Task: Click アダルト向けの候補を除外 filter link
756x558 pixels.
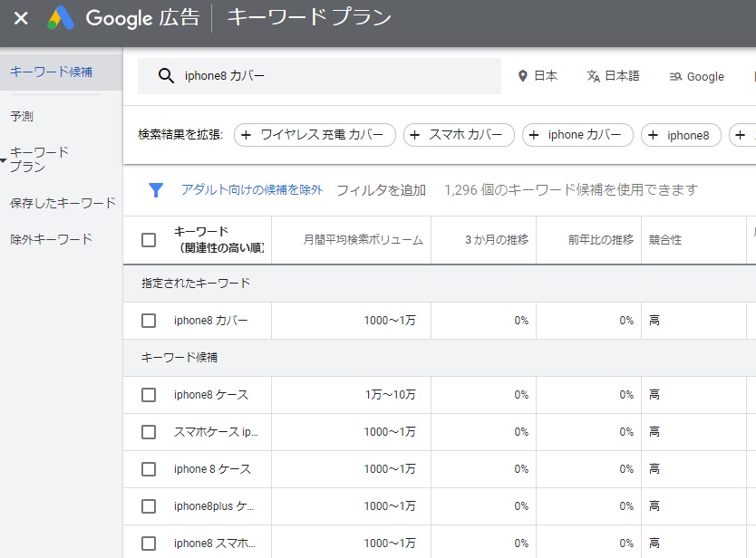Action: tap(252, 190)
